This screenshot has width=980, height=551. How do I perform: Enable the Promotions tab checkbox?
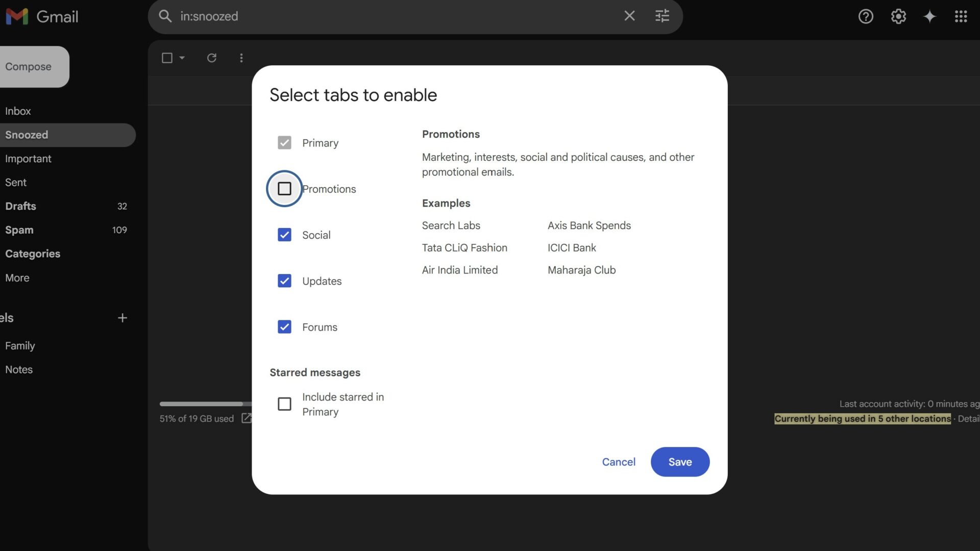[x=284, y=189]
